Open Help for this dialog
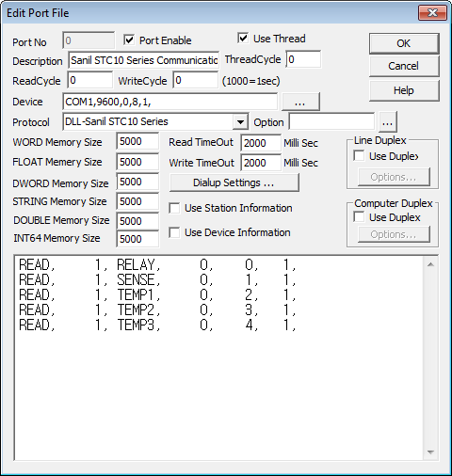The image size is (452, 476). [x=404, y=90]
